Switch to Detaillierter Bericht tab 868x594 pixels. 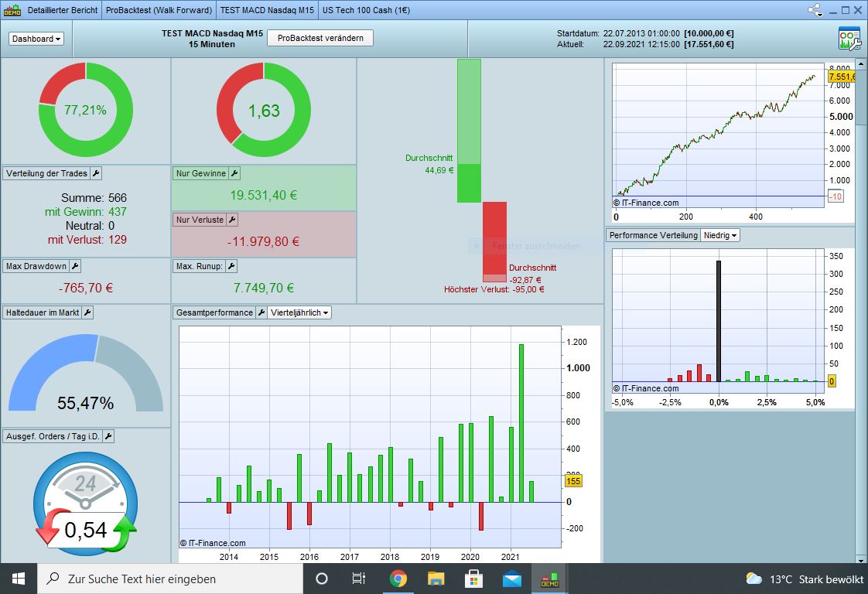(63, 10)
